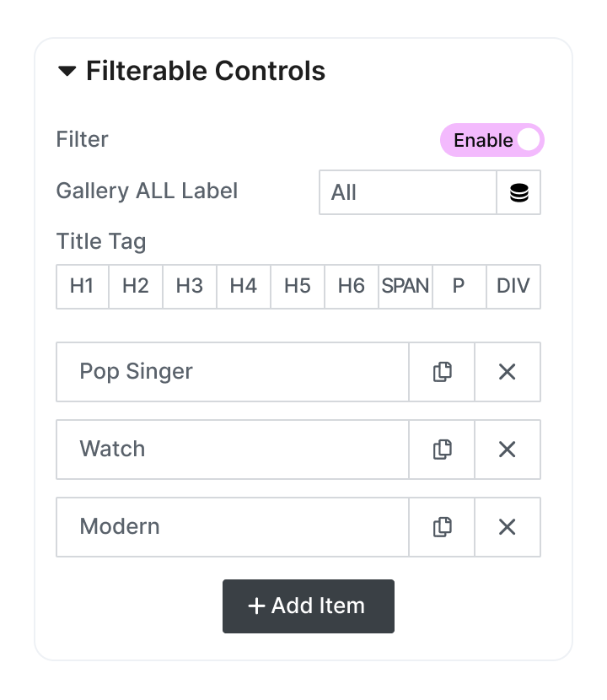Click the Gallery ALL Label input field
The height and width of the screenshot is (700, 607).
coord(407,193)
